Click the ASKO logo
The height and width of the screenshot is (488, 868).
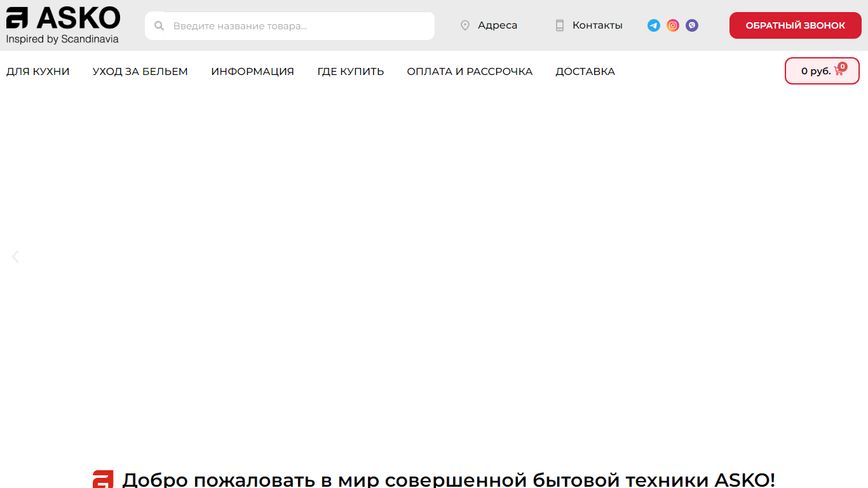pos(63,25)
